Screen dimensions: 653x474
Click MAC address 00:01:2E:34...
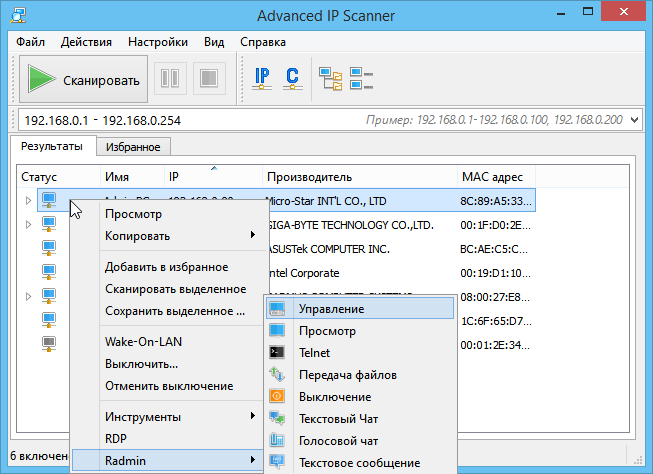pyautogui.click(x=495, y=345)
